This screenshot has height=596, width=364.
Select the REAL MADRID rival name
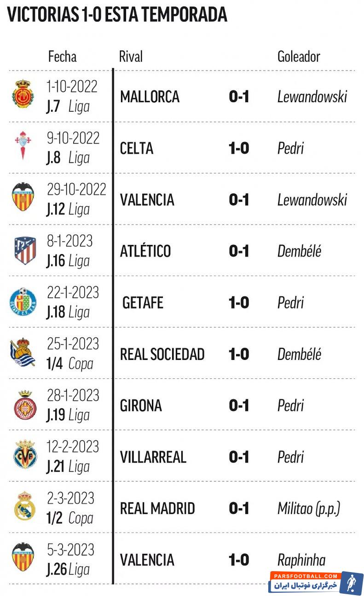click(157, 509)
